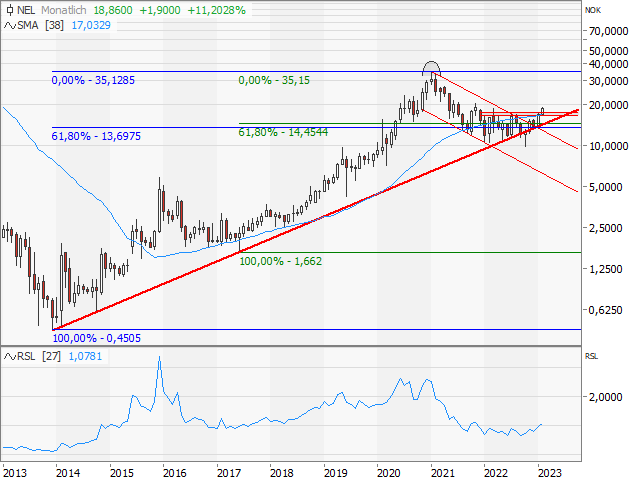The image size is (640, 480).
Task: Click the SMA value 17,0329
Action: coord(91,25)
